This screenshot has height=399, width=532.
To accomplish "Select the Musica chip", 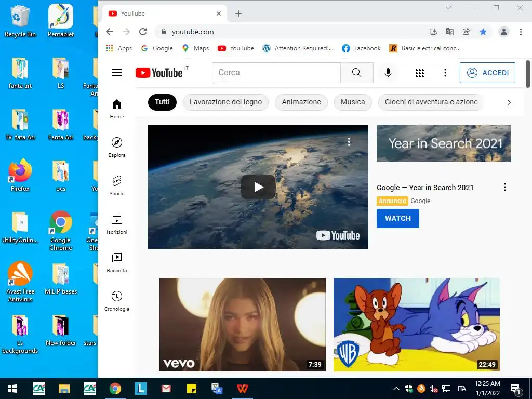I will pos(353,102).
